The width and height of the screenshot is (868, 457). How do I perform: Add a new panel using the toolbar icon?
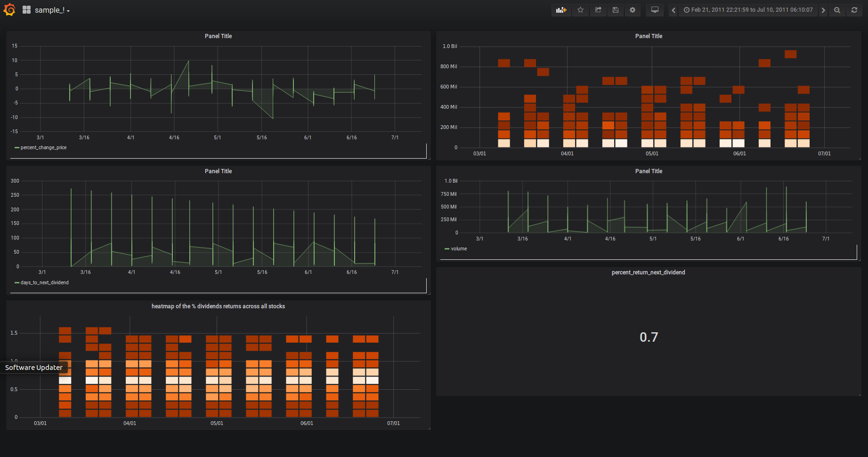click(561, 10)
